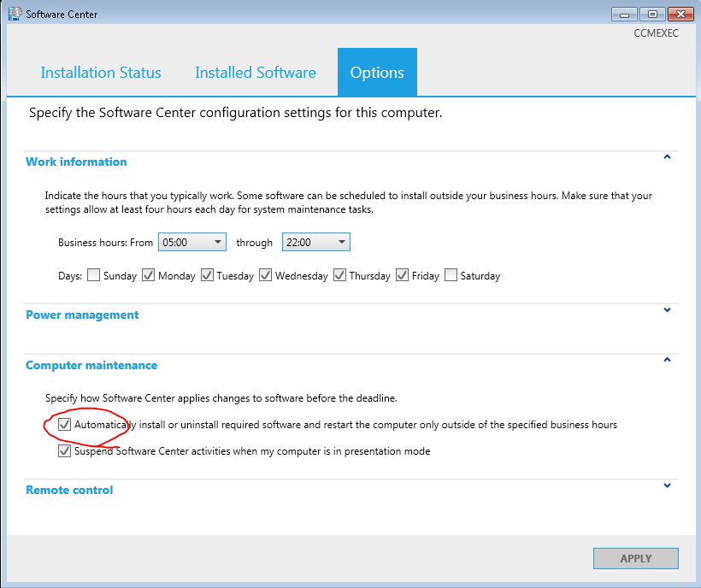The height and width of the screenshot is (588, 701).
Task: Uncheck the Friday checkbox
Action: point(402,275)
